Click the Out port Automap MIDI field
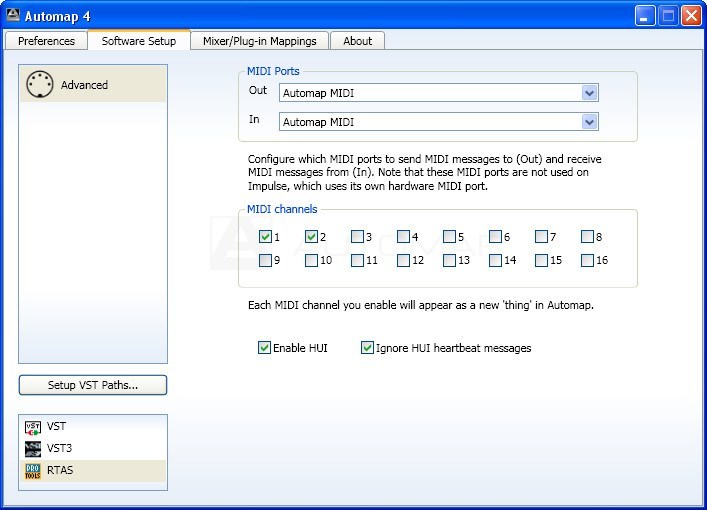Viewport: 707px width, 510px height. point(439,93)
